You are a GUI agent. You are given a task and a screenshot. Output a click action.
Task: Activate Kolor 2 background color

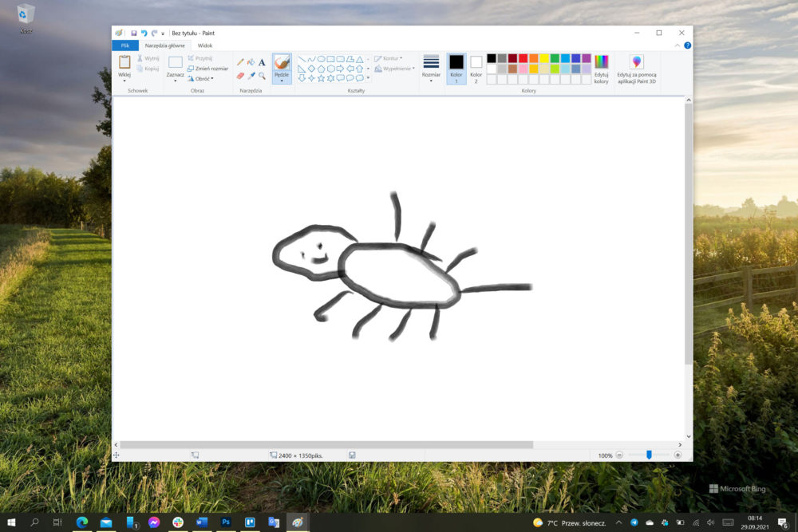pyautogui.click(x=476, y=69)
